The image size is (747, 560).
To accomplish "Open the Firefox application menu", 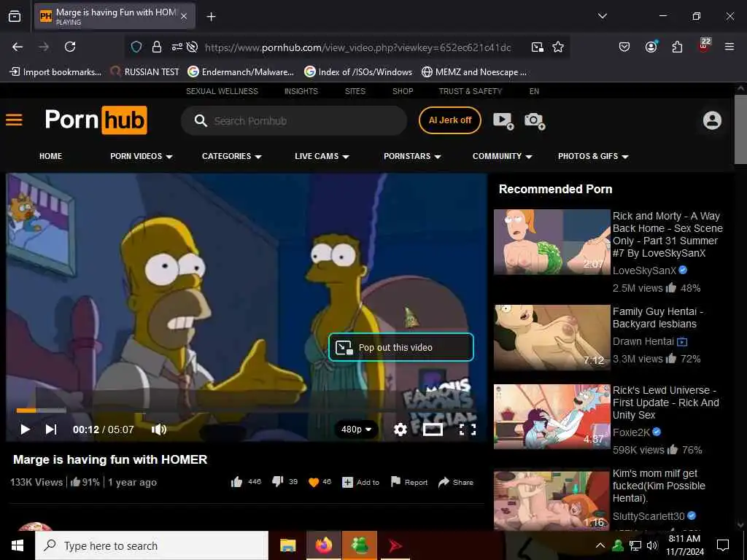I will [x=729, y=47].
